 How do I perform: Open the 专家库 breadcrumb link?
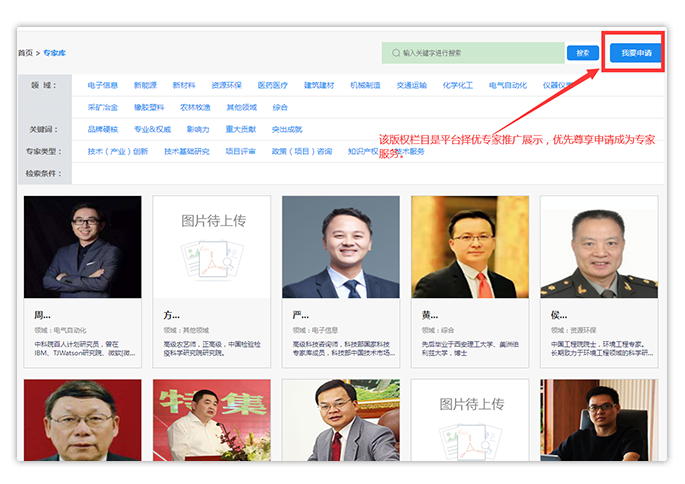(x=55, y=53)
